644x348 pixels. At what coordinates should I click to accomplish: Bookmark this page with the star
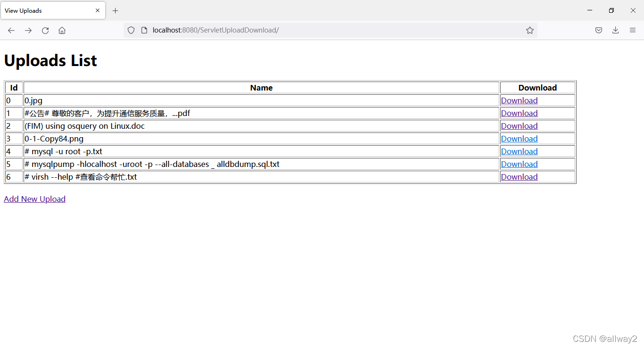coord(530,30)
